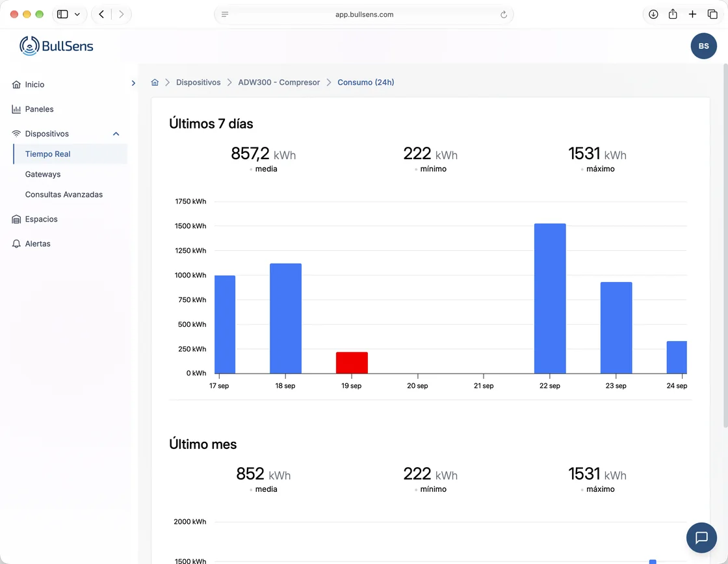The height and width of the screenshot is (564, 728).
Task: Go to Consultas Avanzadas
Action: (x=64, y=194)
